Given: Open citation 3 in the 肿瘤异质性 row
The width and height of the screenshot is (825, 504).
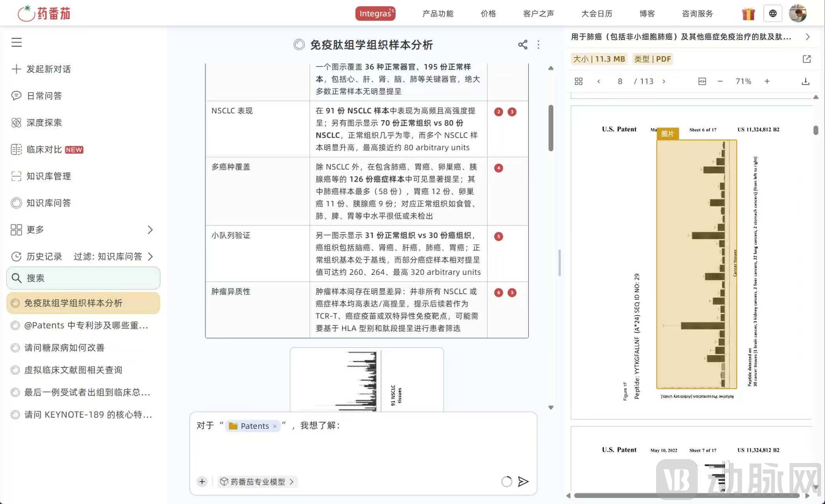Looking at the screenshot, I should (x=512, y=293).
